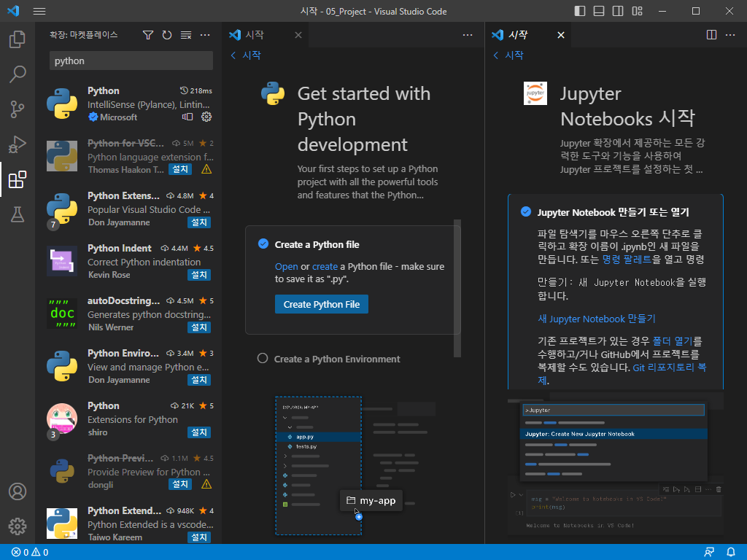Image resolution: width=747 pixels, height=560 pixels.
Task: Toggle primary side bar layout icon
Action: point(580,11)
